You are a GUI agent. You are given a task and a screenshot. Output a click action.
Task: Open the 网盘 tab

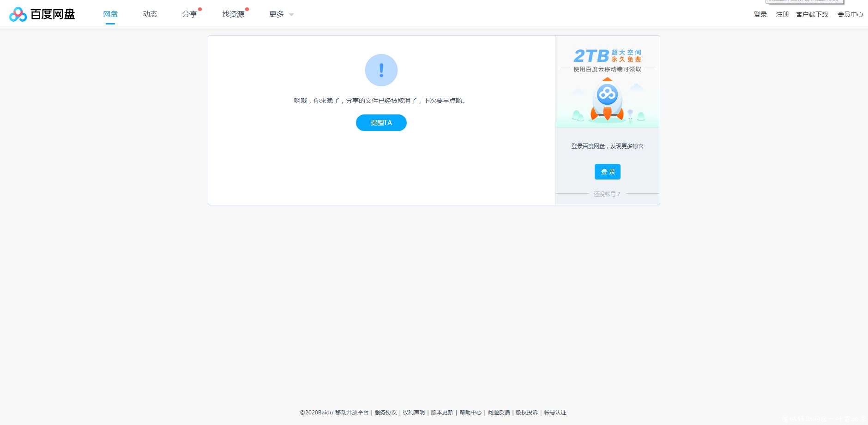[110, 14]
